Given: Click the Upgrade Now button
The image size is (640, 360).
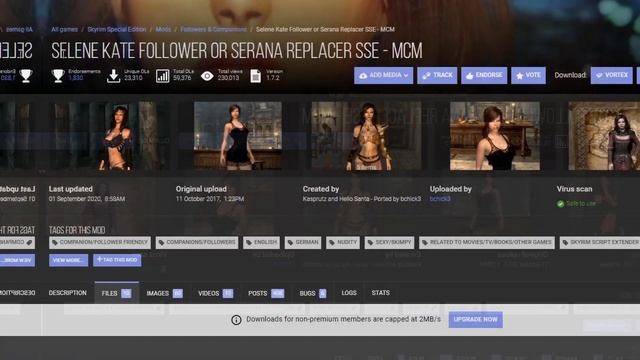Looking at the screenshot, I should (476, 320).
